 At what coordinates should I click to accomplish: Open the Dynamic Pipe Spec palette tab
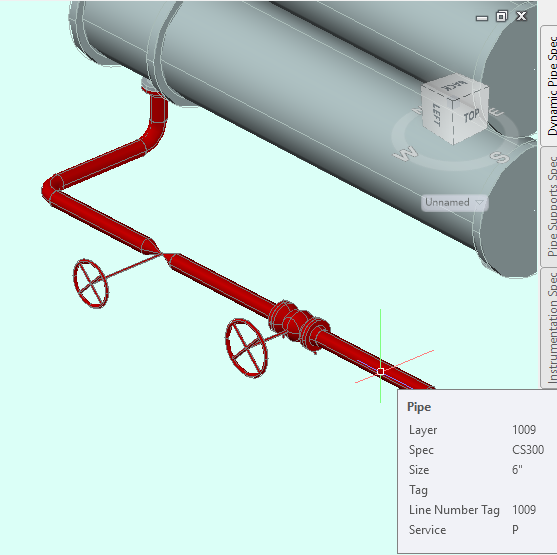550,85
